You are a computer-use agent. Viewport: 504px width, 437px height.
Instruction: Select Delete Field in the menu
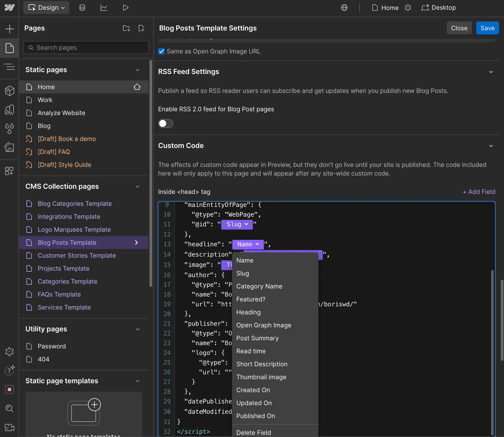[x=275, y=432]
